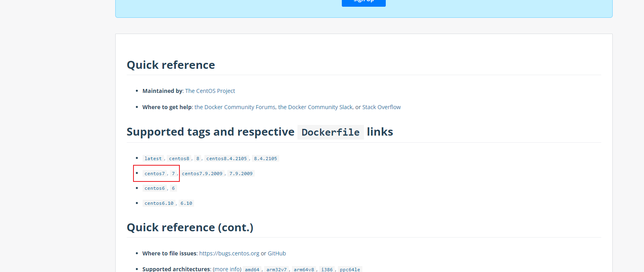This screenshot has height=272, width=644.
Task: Open the Stack Overflow link
Action: (x=381, y=107)
